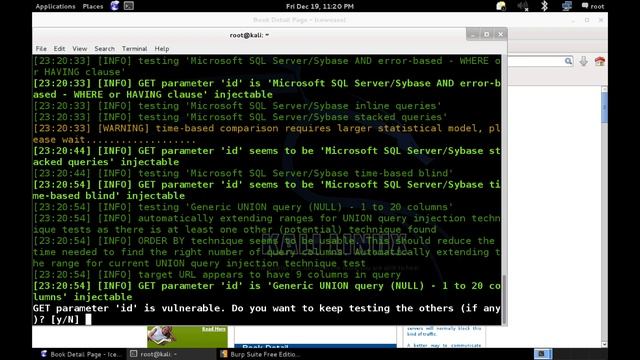Click the muted volume icon

coord(522,6)
